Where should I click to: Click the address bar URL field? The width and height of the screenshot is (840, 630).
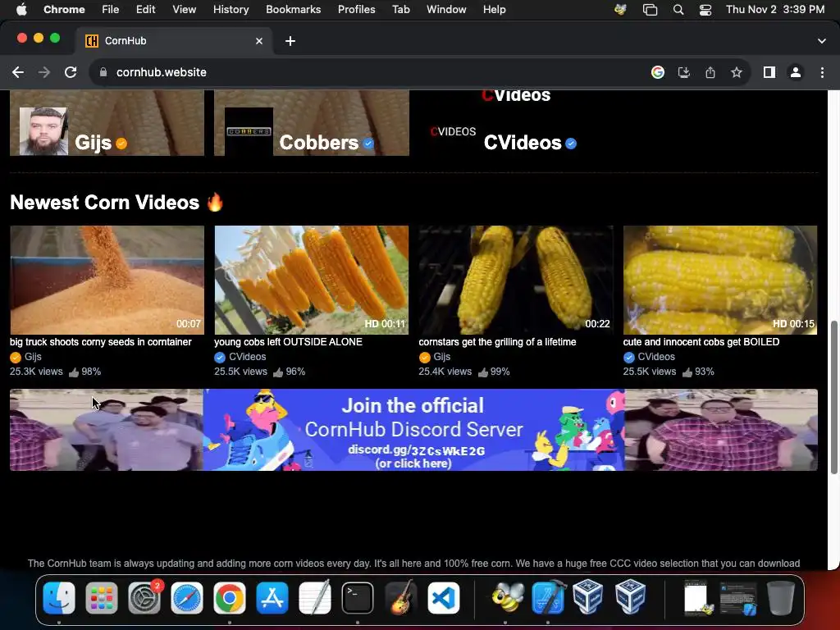pyautogui.click(x=370, y=72)
